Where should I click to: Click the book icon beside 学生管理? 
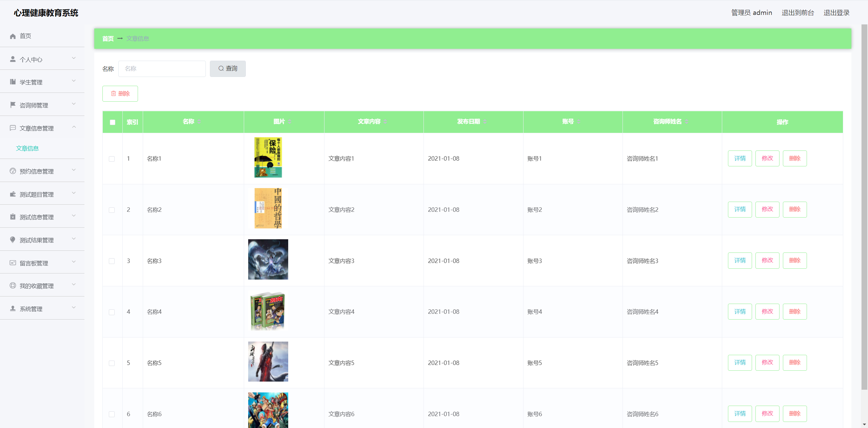pyautogui.click(x=13, y=82)
